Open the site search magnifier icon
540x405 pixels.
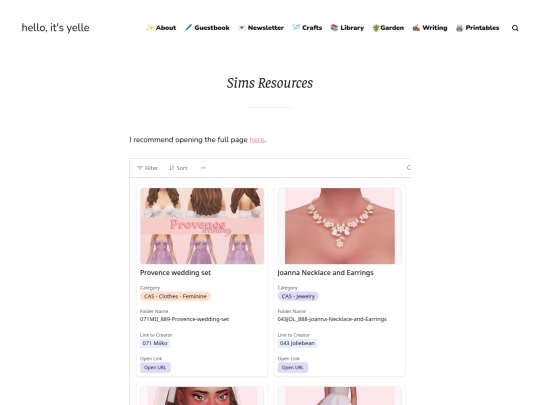tap(515, 28)
